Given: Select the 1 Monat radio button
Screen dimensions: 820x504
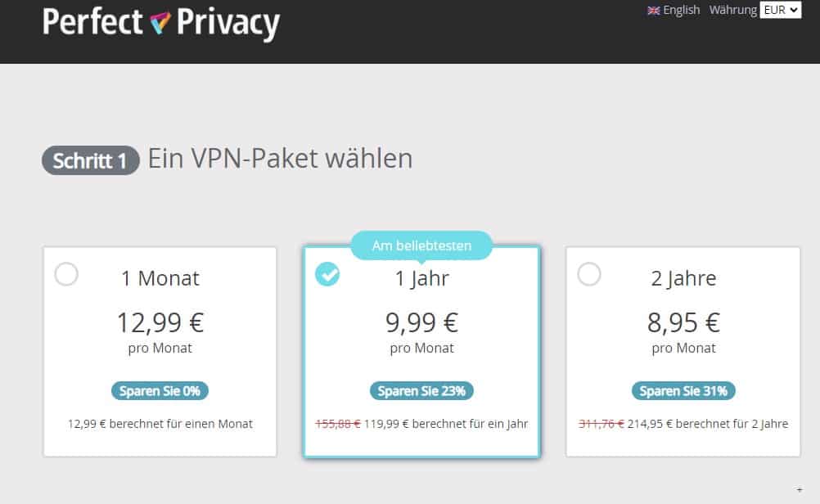Looking at the screenshot, I should click(x=66, y=274).
